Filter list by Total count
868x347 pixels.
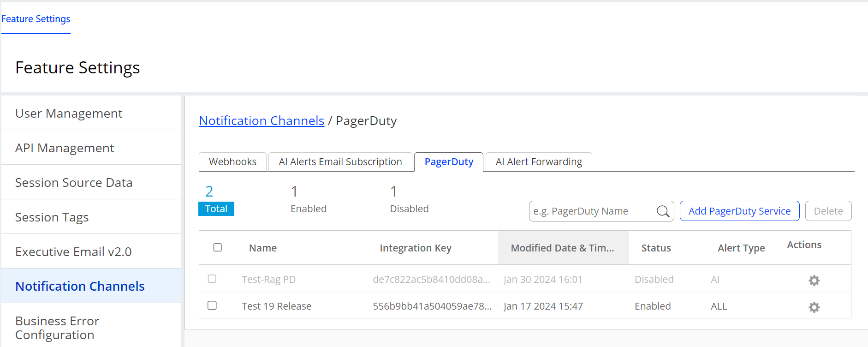click(x=216, y=209)
